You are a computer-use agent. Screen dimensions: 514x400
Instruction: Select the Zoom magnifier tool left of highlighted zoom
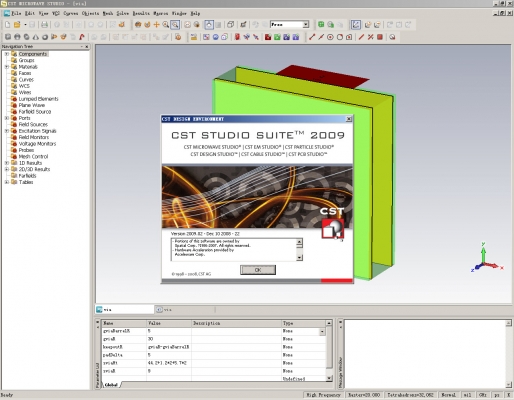[x=165, y=25]
